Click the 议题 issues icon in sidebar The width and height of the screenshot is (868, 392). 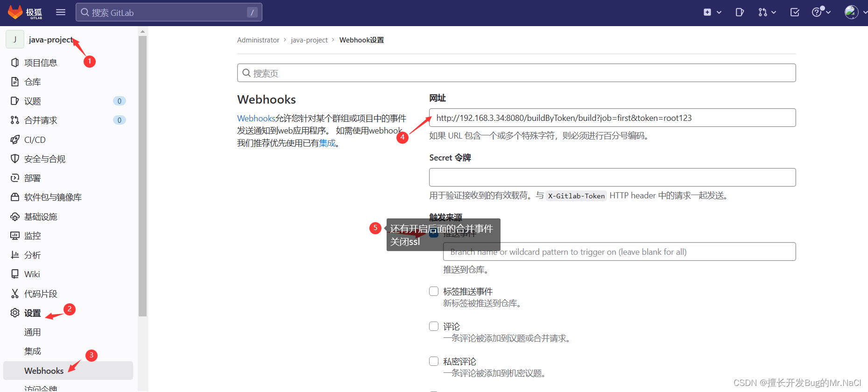(x=15, y=101)
